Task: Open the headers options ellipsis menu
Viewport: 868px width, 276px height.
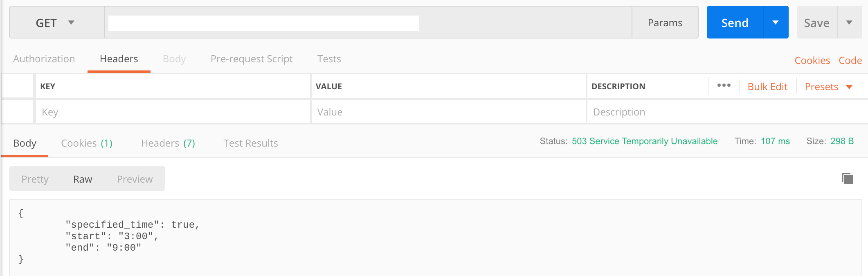Action: coord(724,85)
